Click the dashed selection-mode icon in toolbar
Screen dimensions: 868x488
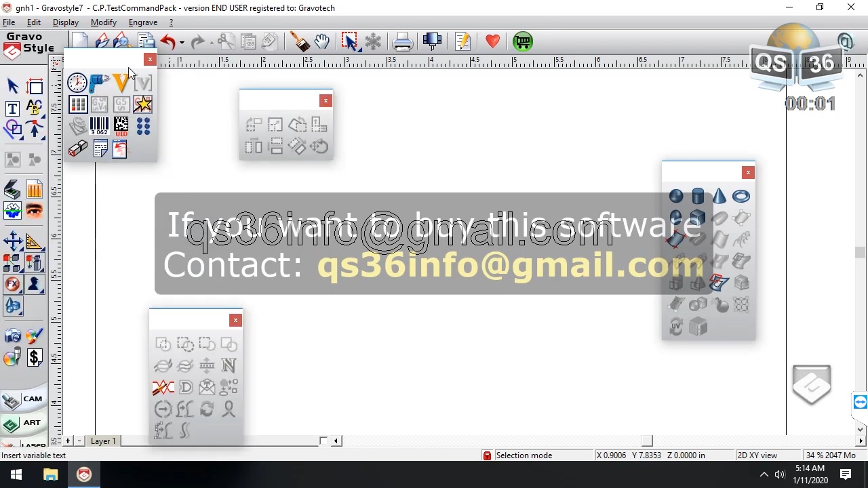tap(350, 42)
